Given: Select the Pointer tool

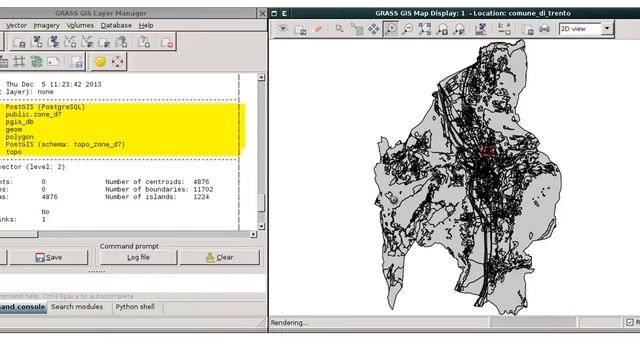Looking at the screenshot, I should 339,29.
